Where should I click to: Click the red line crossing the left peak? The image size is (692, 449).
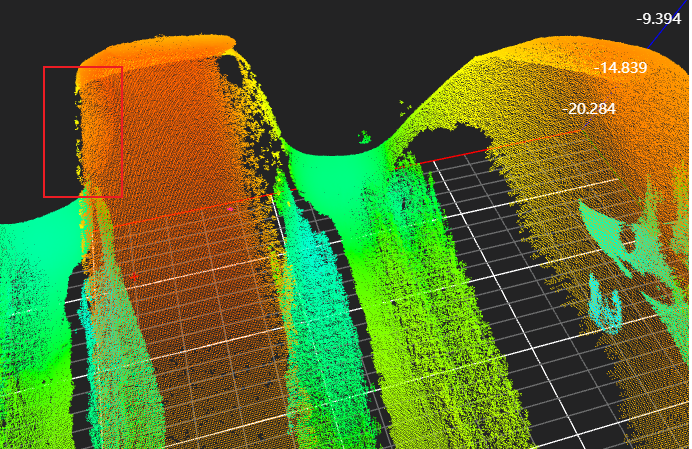(190, 211)
